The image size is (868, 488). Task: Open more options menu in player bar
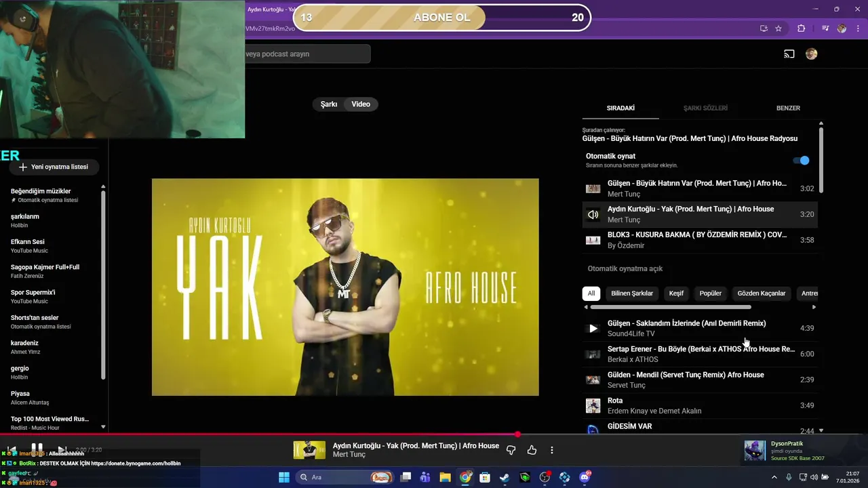point(552,450)
